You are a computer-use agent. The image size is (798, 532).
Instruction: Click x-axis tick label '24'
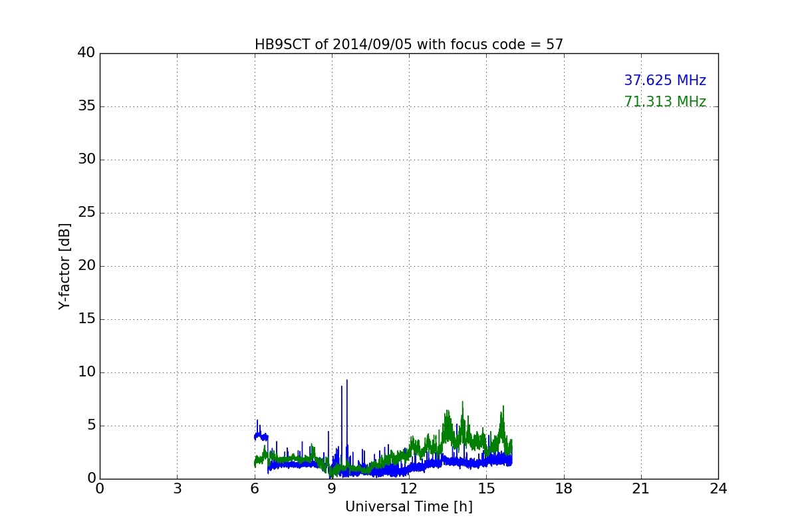[718, 489]
